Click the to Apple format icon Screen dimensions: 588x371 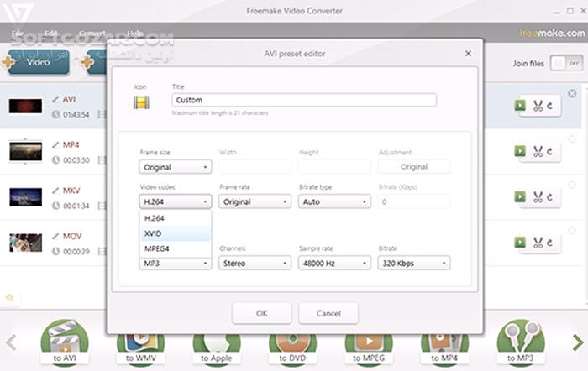point(217,349)
